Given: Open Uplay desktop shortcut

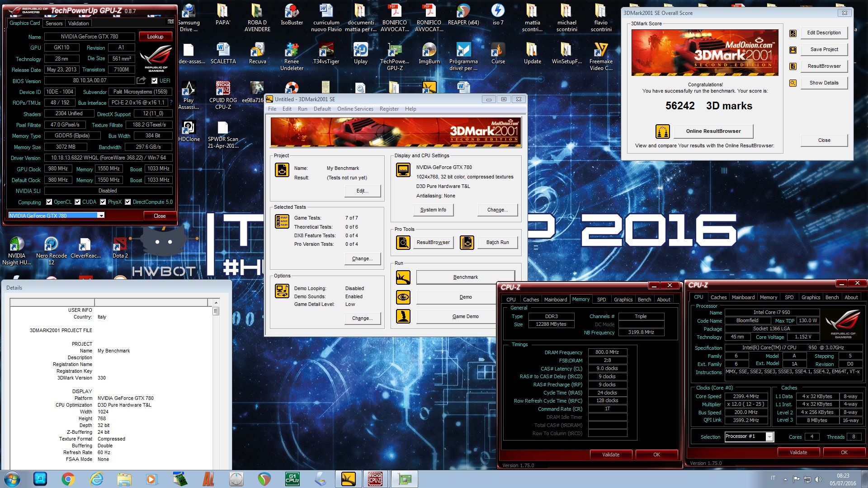Looking at the screenshot, I should (x=360, y=53).
